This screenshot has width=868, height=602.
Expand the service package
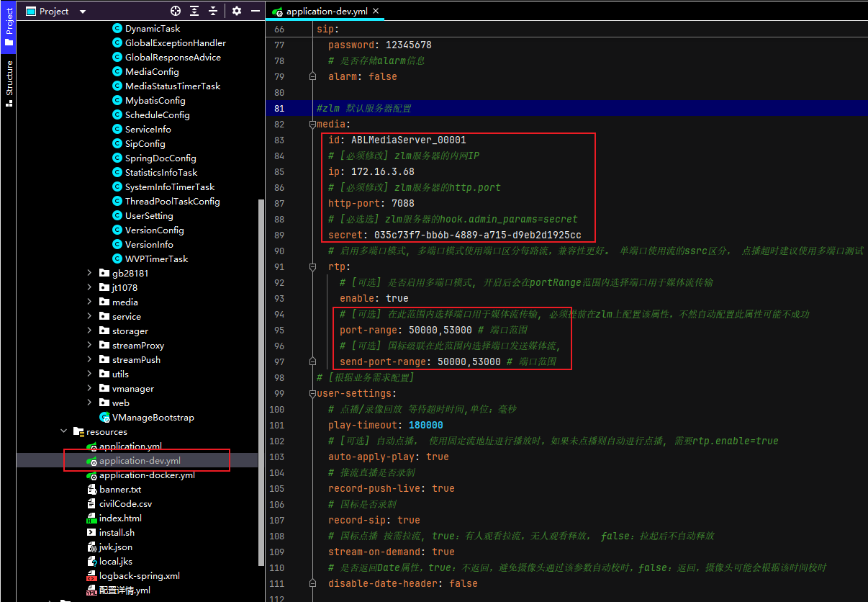coord(89,316)
